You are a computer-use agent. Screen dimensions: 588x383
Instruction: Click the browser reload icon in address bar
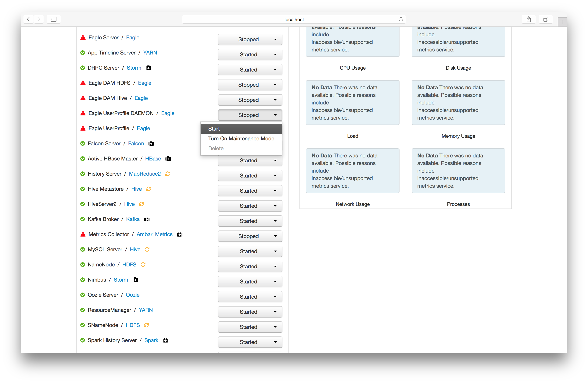[x=400, y=19]
